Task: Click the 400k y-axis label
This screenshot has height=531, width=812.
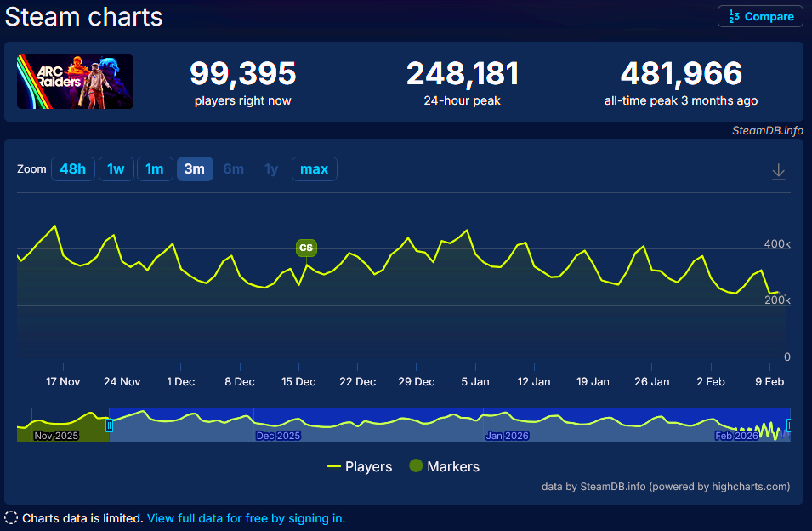Action: (777, 243)
